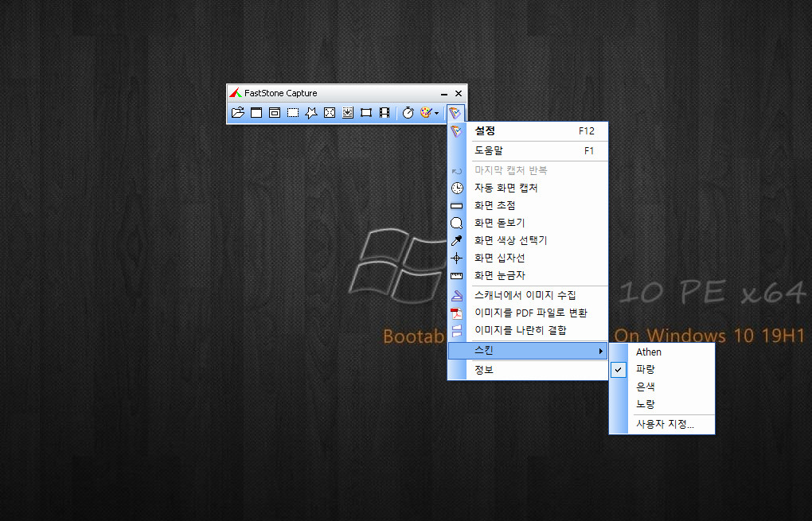812x521 pixels.
Task: Capture window or object icon
Action: point(275,113)
